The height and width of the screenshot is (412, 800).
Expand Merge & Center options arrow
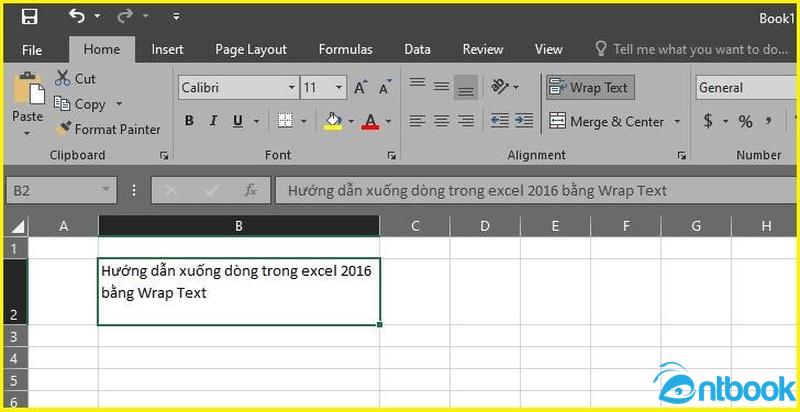678,121
